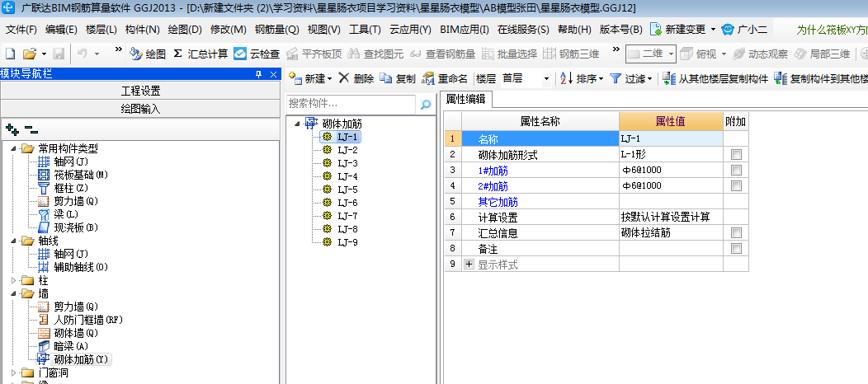Screen dimensions: 868x384
Task: Click 查看钢筋量 toolbar button
Action: 442,54
